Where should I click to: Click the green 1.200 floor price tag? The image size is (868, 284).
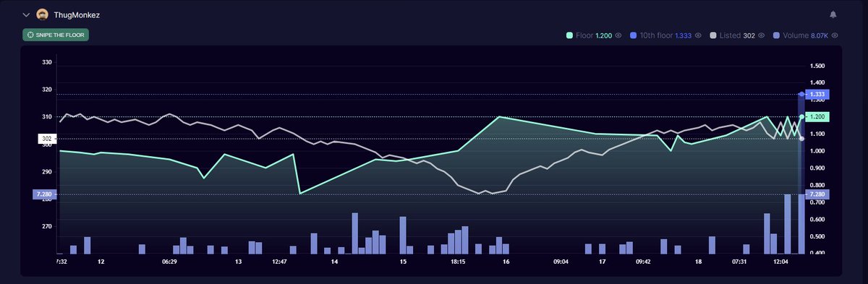click(817, 116)
